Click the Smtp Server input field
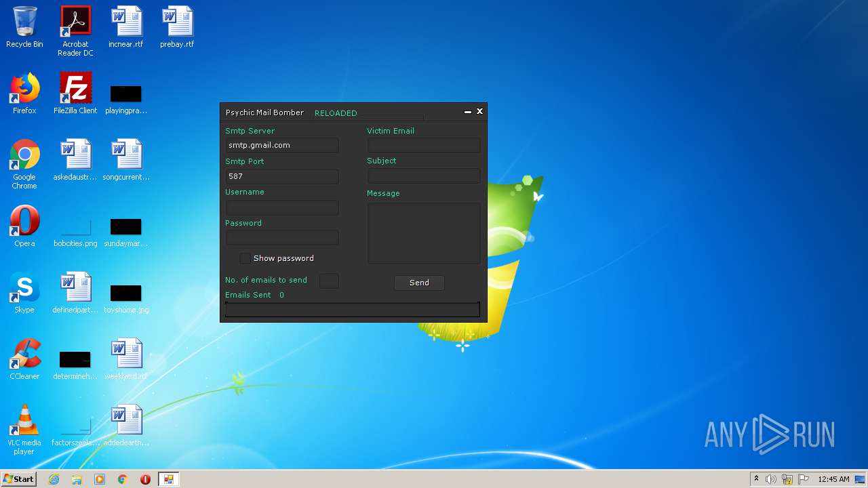868x488 pixels. click(281, 145)
